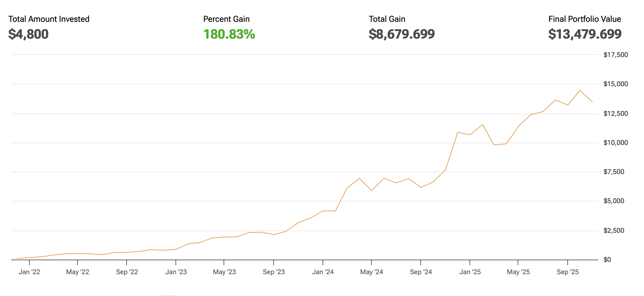Click the chart line's highest peak

tap(580, 91)
